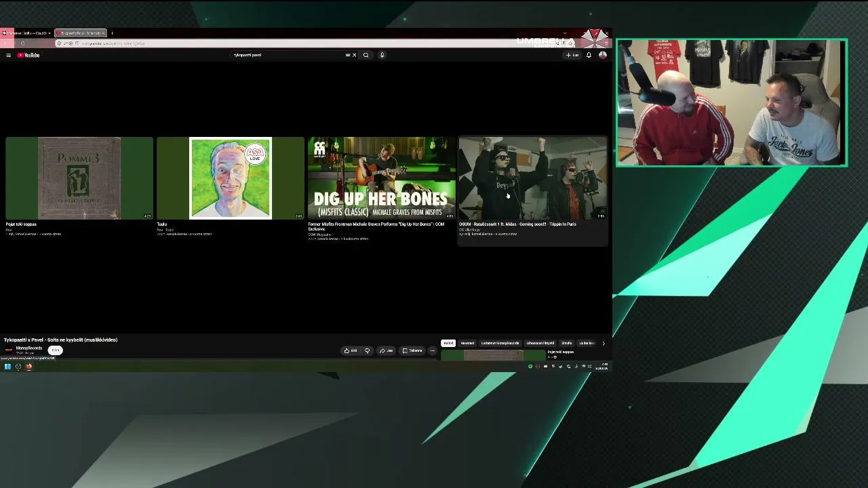This screenshot has width=868, height=488.
Task: Switch to the first browser tab
Action: (27, 33)
